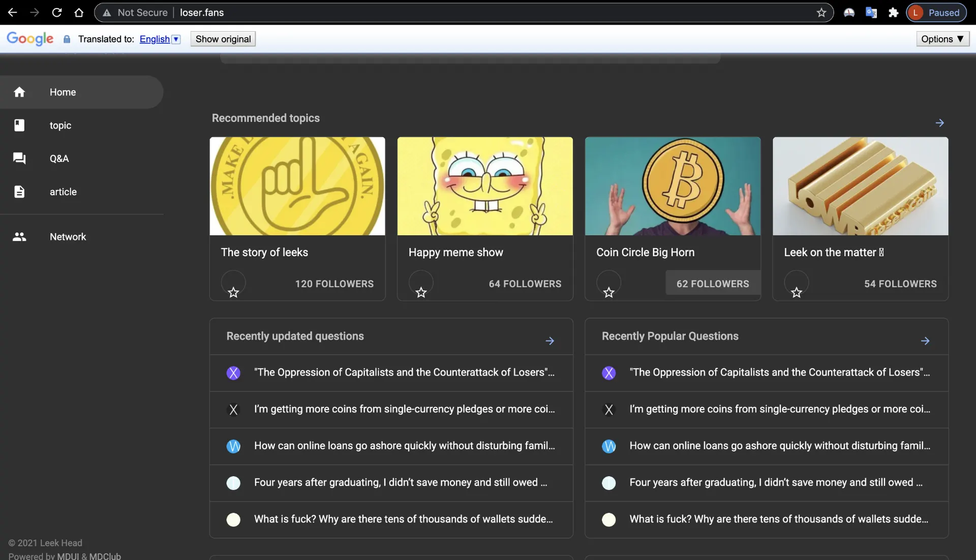Click the 64 FOLLOWERS button
The height and width of the screenshot is (560, 976).
[x=525, y=284]
